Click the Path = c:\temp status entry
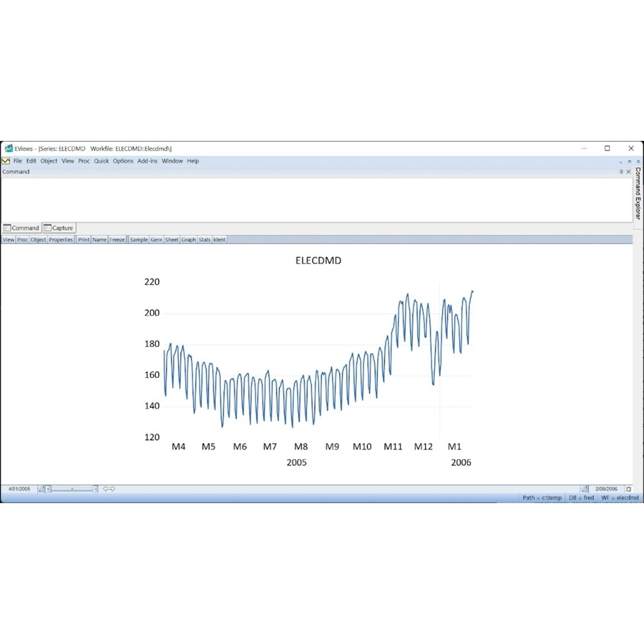This screenshot has height=644, width=644. click(x=541, y=498)
